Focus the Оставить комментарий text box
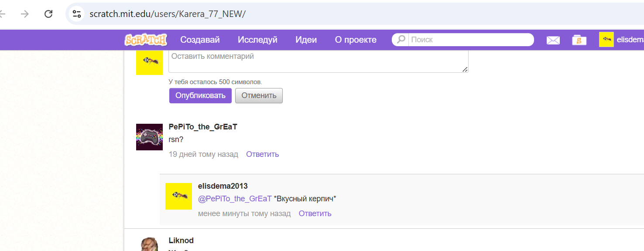Screen dimensions: 644x251 coord(318,61)
